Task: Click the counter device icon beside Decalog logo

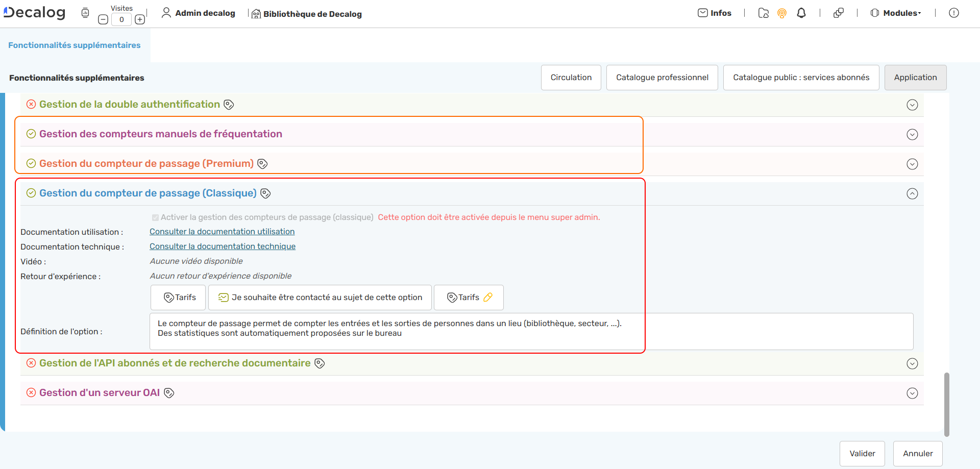Action: pyautogui.click(x=85, y=13)
